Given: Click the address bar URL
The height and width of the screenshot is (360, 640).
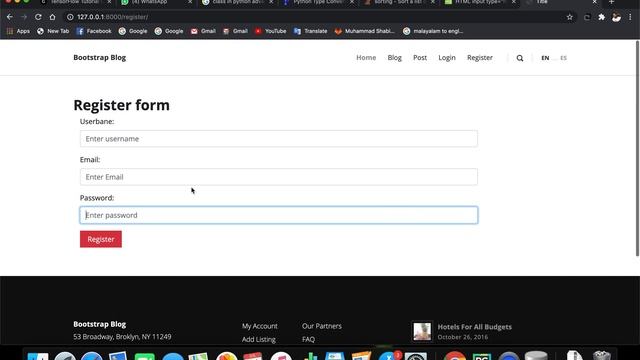Looking at the screenshot, I should tap(112, 17).
